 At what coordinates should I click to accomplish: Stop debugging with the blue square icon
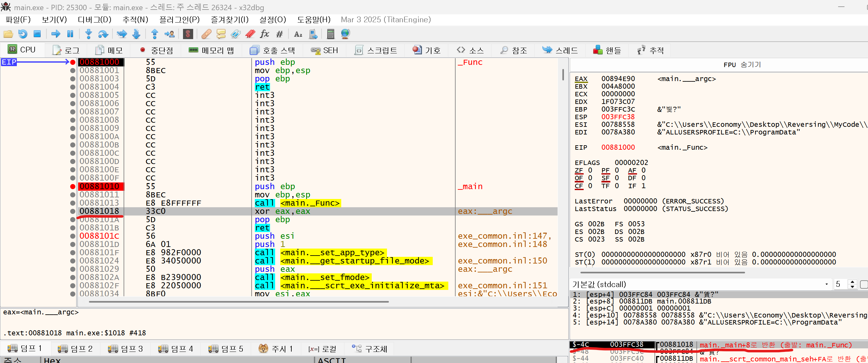tap(37, 34)
